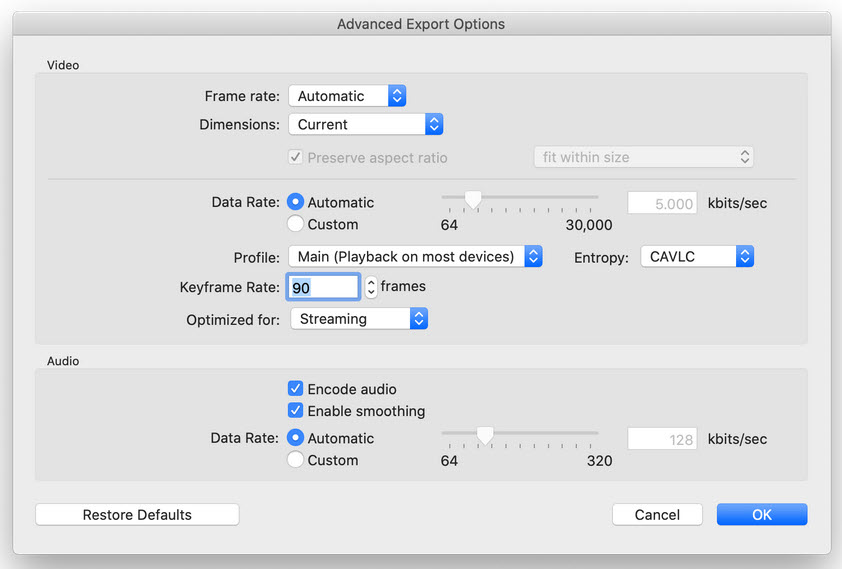The width and height of the screenshot is (842, 569).
Task: Click the Keyframe Rate input field
Action: pyautogui.click(x=323, y=287)
